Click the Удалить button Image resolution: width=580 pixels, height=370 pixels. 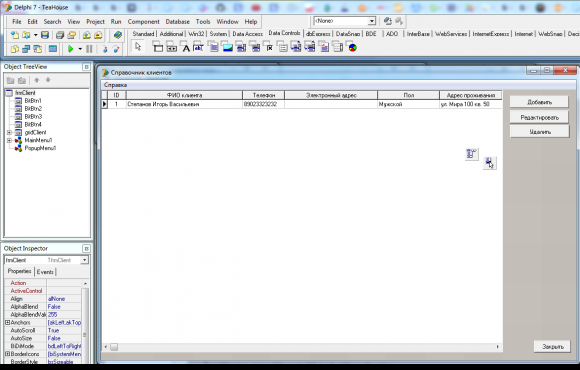539,132
